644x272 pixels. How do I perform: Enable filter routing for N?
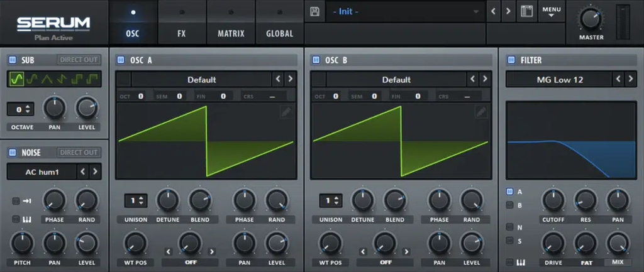coord(509,227)
